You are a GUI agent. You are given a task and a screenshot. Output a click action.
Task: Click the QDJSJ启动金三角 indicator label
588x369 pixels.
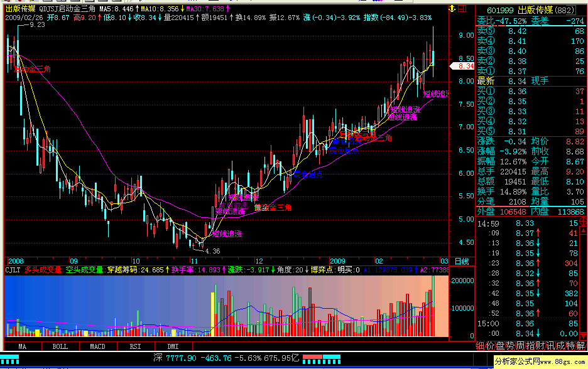point(67,9)
